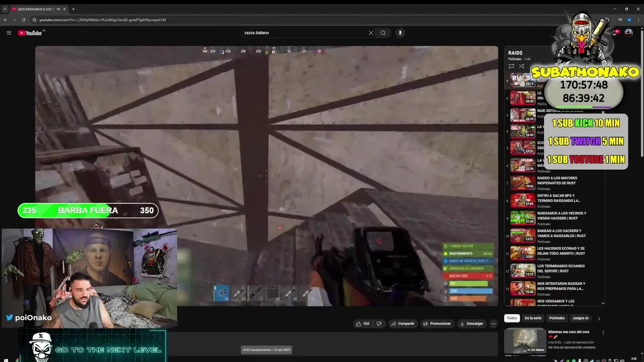Image resolution: width=644 pixels, height=362 pixels.
Task: Click Ver lista de reproducción completa
Action: click(572, 347)
